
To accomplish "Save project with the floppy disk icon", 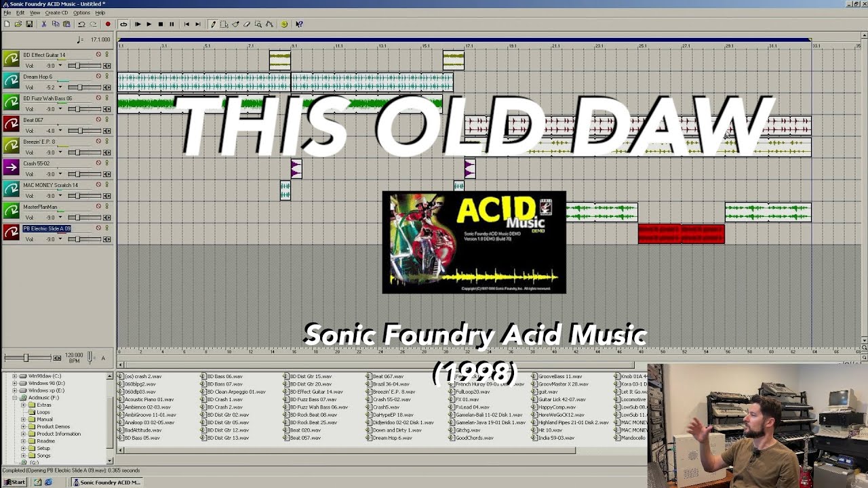I will 29,24.
